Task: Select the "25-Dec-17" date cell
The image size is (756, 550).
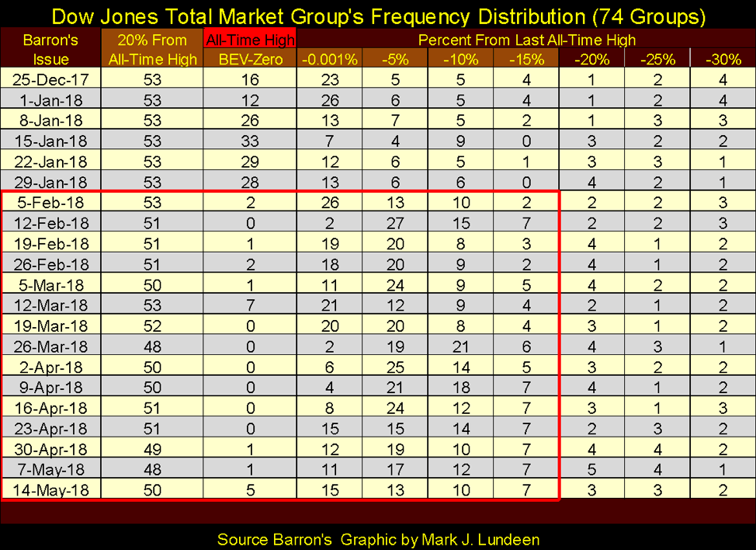Action: [50, 79]
